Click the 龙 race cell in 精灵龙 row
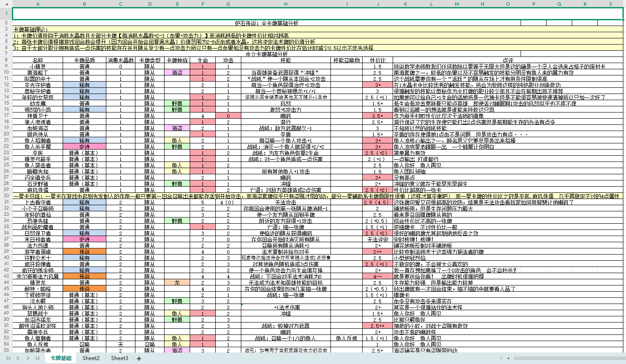Screen dimensions: 626x364 (x=177, y=282)
